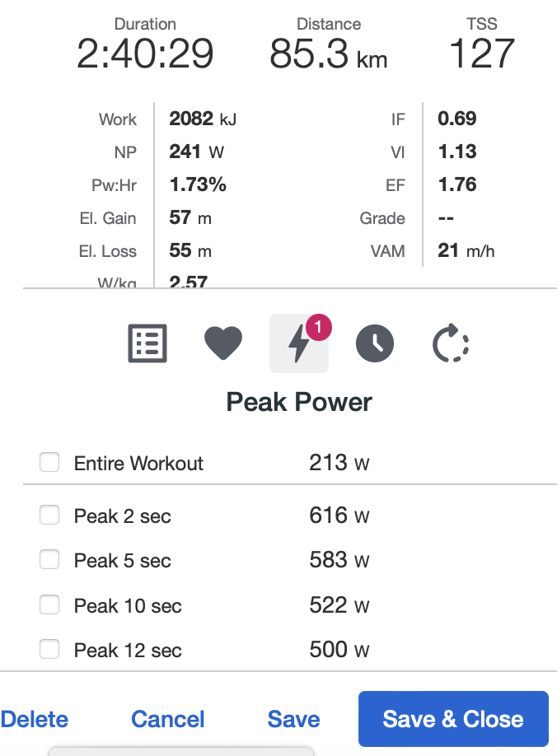
Task: Select the circular arrow cadence icon
Action: pos(451,343)
